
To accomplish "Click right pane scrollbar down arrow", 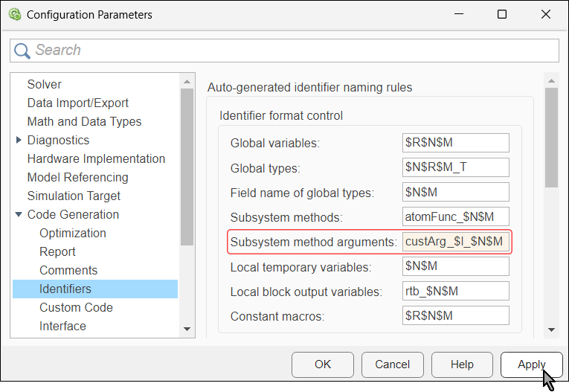I will coord(552,330).
